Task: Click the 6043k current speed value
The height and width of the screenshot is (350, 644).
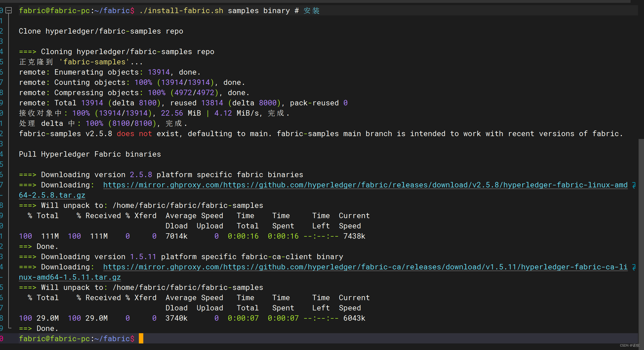Action: (x=354, y=318)
